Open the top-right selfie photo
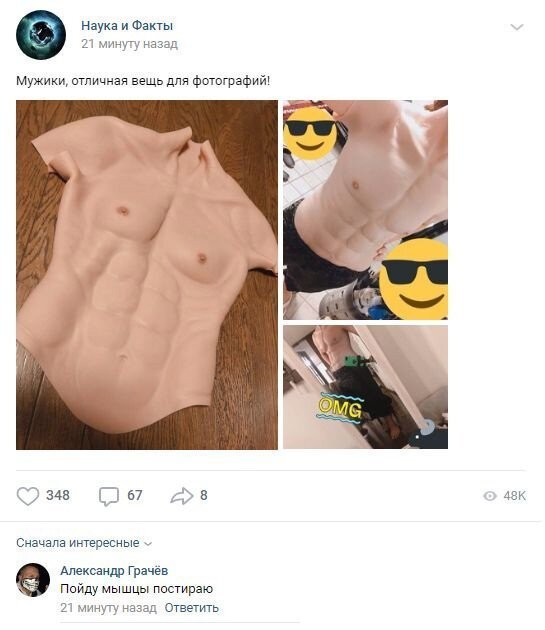 pos(365,210)
